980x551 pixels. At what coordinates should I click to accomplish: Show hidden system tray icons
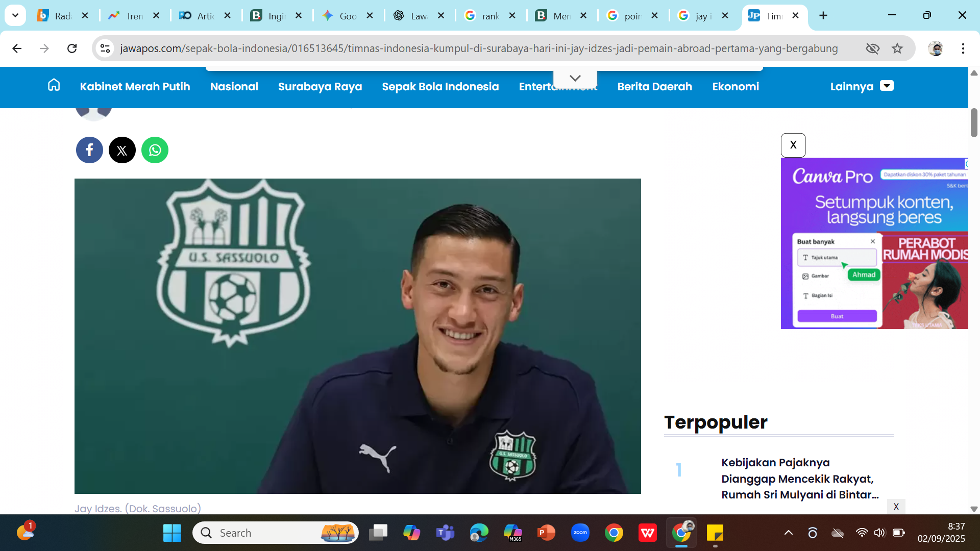(789, 533)
